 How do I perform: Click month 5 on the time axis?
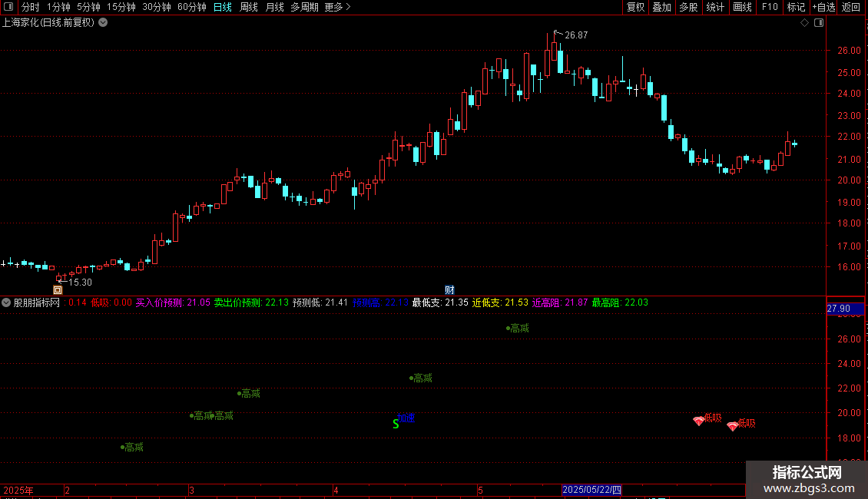(x=481, y=490)
